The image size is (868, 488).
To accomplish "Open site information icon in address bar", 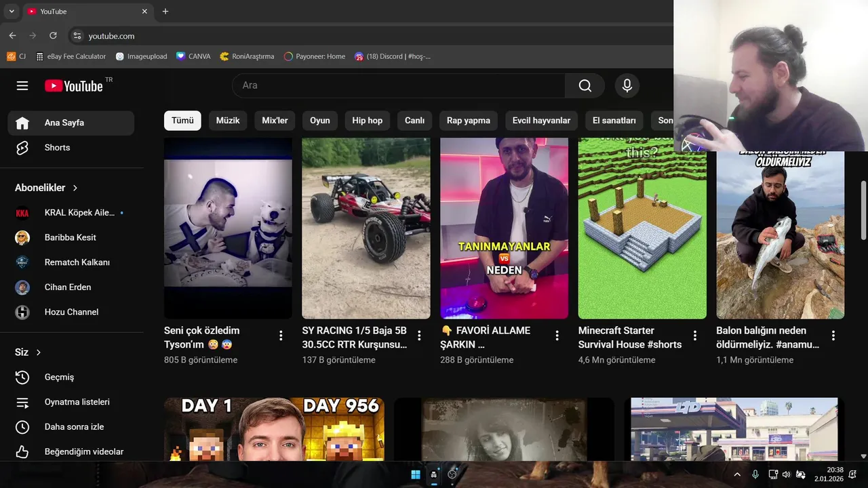I will click(77, 36).
